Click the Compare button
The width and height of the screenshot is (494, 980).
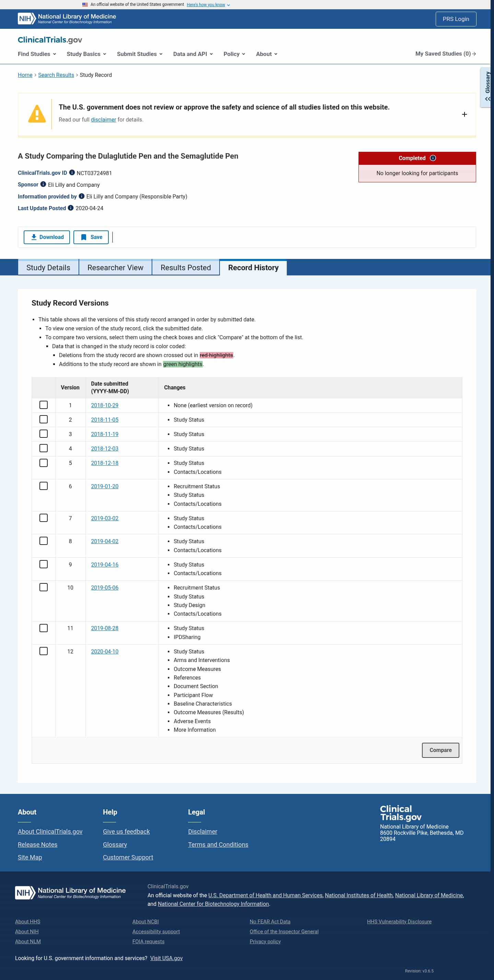pos(440,750)
